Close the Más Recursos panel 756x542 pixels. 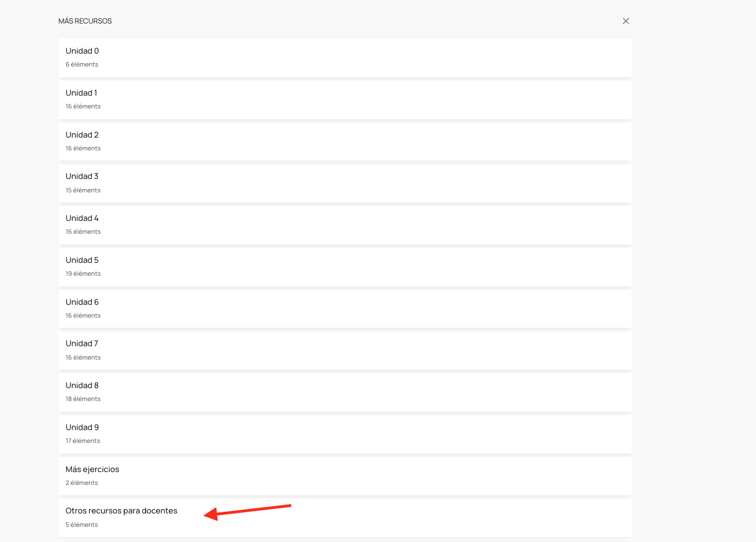(x=626, y=21)
